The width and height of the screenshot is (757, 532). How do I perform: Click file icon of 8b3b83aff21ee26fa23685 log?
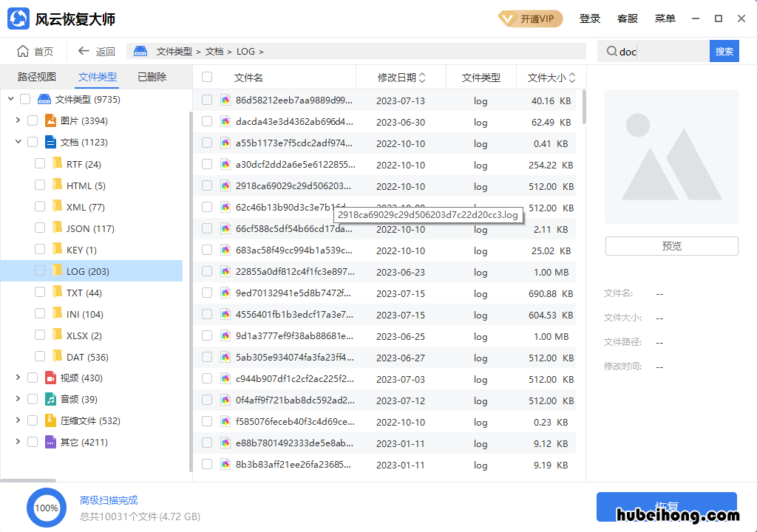[x=225, y=465]
